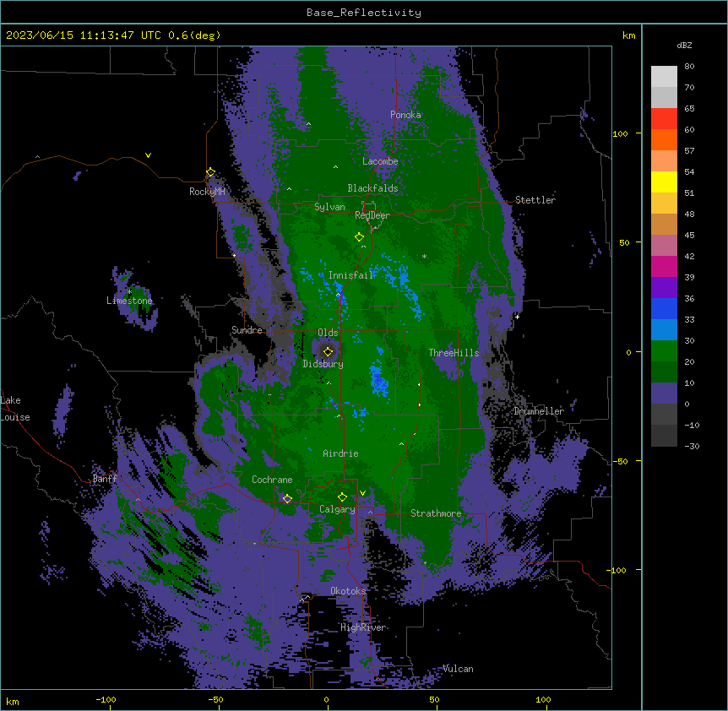The image size is (728, 711).
Task: Select the purple swatch near 36 dBZ
Action: coord(664,288)
